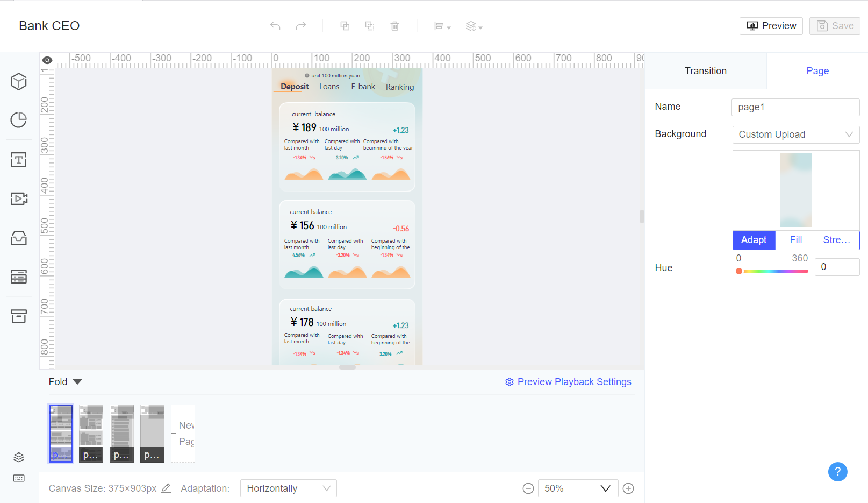
Task: Open the Custom Upload background dropdown
Action: [795, 134]
